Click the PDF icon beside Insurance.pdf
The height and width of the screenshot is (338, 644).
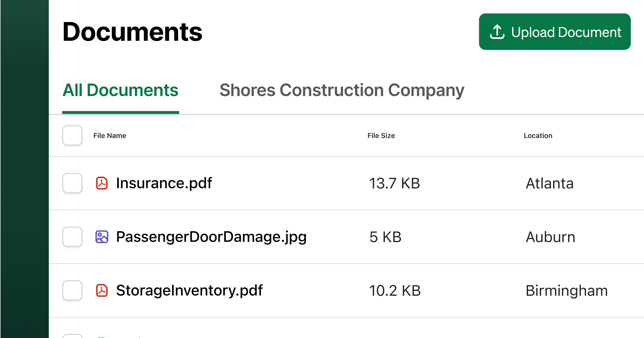(102, 183)
